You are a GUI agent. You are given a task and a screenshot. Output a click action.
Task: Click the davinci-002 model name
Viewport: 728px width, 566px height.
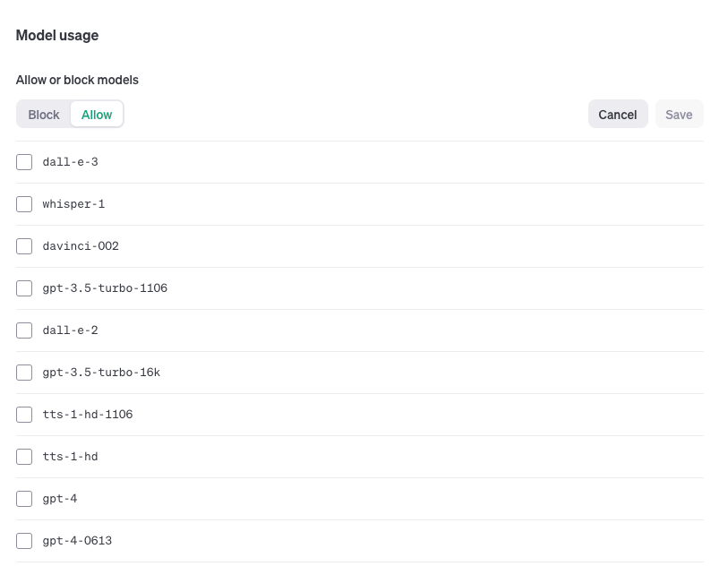tap(81, 246)
